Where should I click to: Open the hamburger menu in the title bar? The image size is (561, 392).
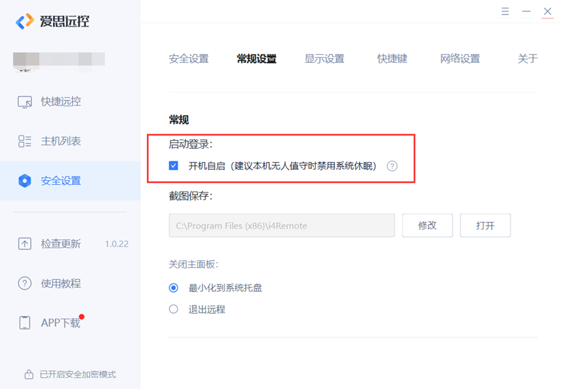pos(505,11)
